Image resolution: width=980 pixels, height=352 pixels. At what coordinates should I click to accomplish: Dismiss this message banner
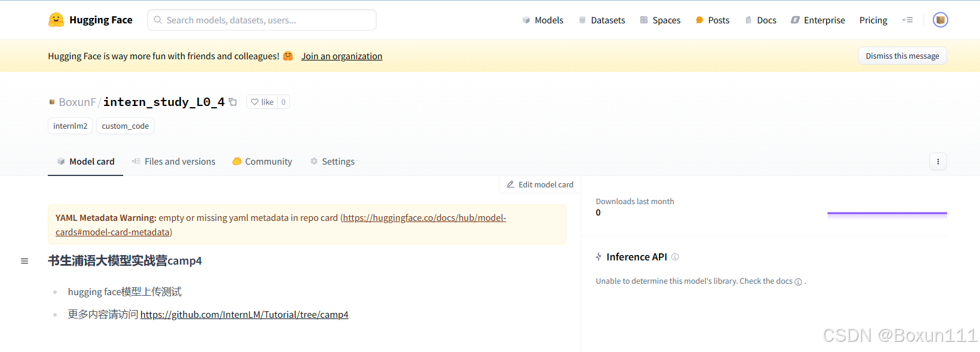(x=902, y=56)
